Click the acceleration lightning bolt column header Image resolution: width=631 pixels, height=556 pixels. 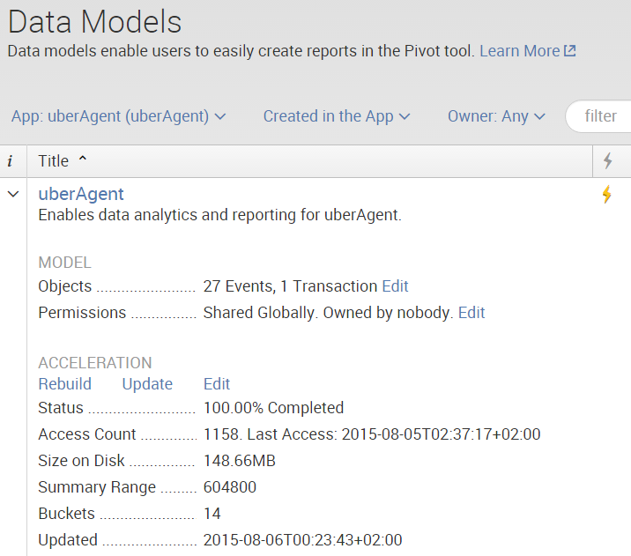pyautogui.click(x=608, y=161)
